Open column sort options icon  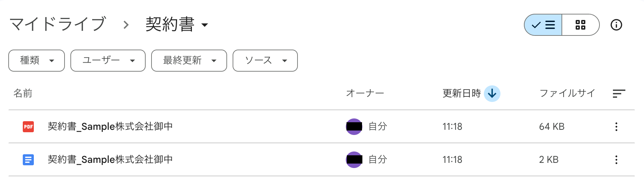pyautogui.click(x=618, y=93)
